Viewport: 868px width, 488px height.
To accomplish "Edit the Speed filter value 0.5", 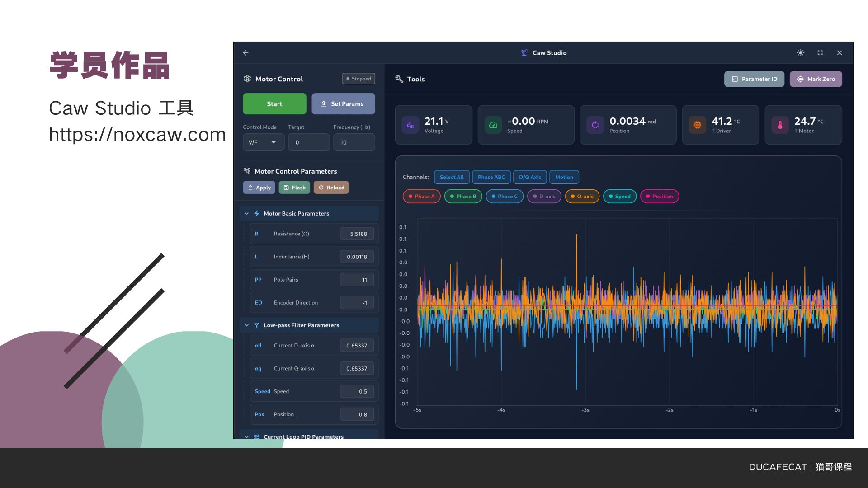I will click(x=357, y=391).
